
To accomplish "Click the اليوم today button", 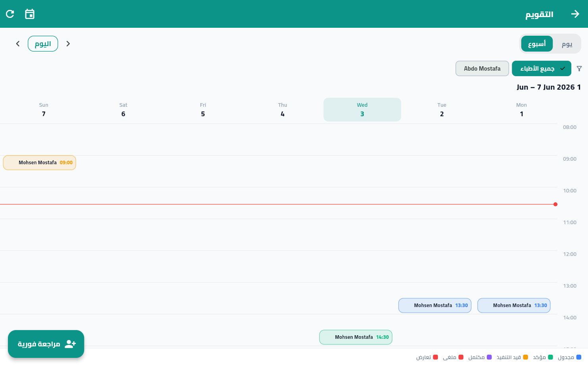I will click(43, 44).
